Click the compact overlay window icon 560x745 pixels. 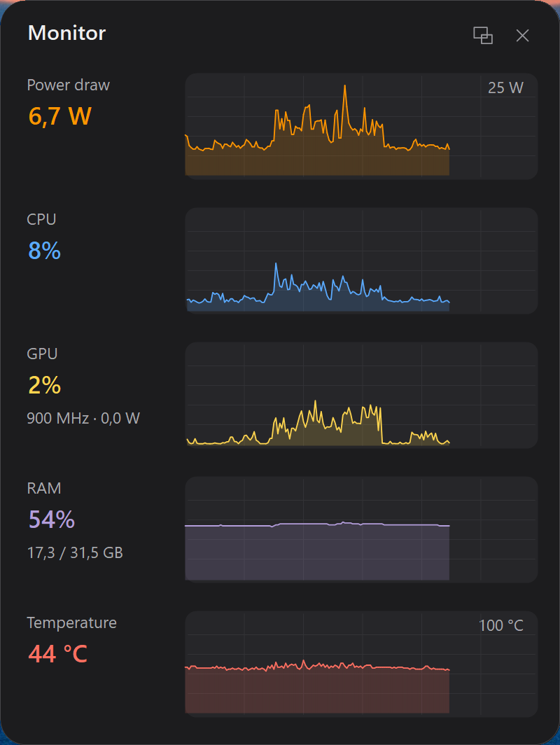482,36
